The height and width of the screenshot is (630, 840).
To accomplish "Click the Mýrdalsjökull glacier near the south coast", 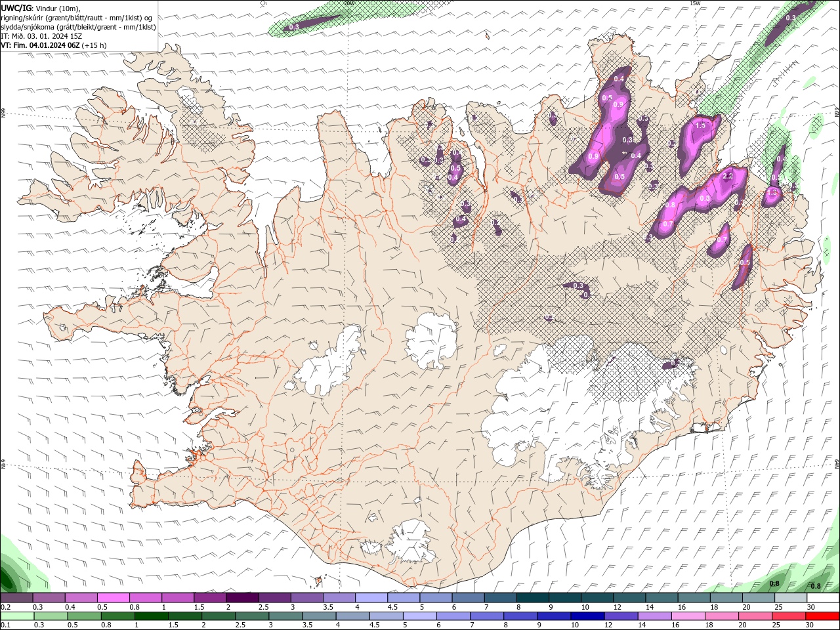I will [411, 542].
